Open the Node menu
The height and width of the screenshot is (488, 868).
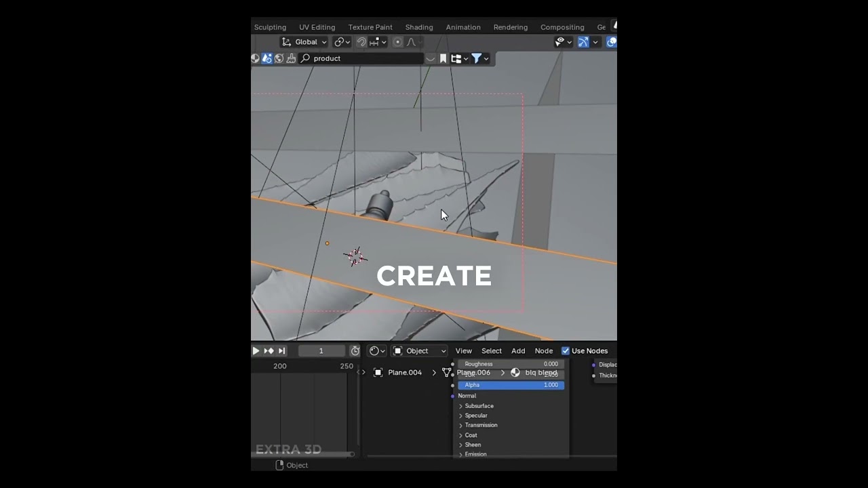pos(544,350)
